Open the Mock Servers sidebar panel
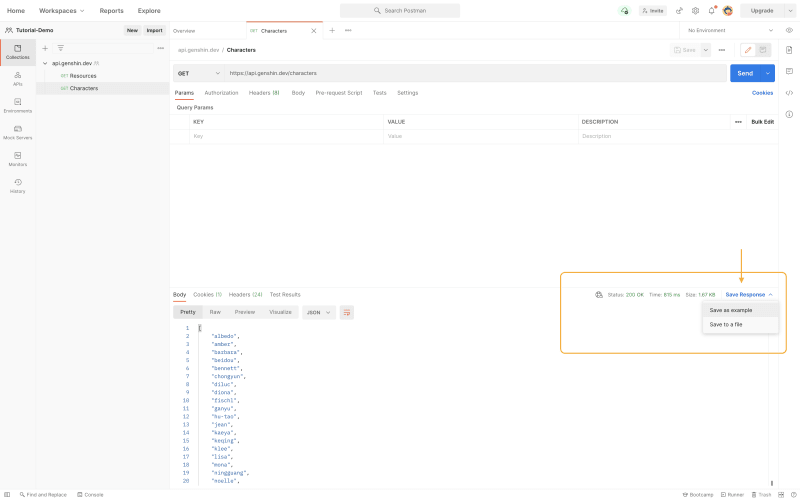The height and width of the screenshot is (500, 800). point(17,133)
